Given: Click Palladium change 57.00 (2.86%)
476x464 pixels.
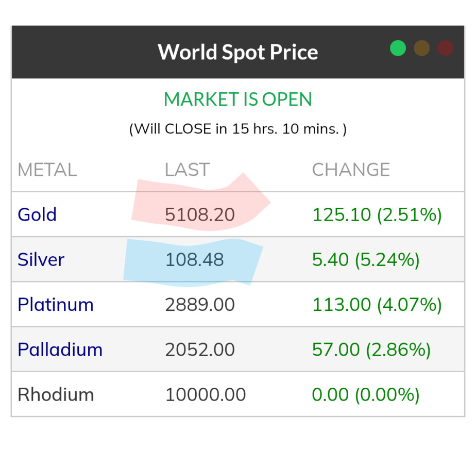Looking at the screenshot, I should (x=371, y=350).
